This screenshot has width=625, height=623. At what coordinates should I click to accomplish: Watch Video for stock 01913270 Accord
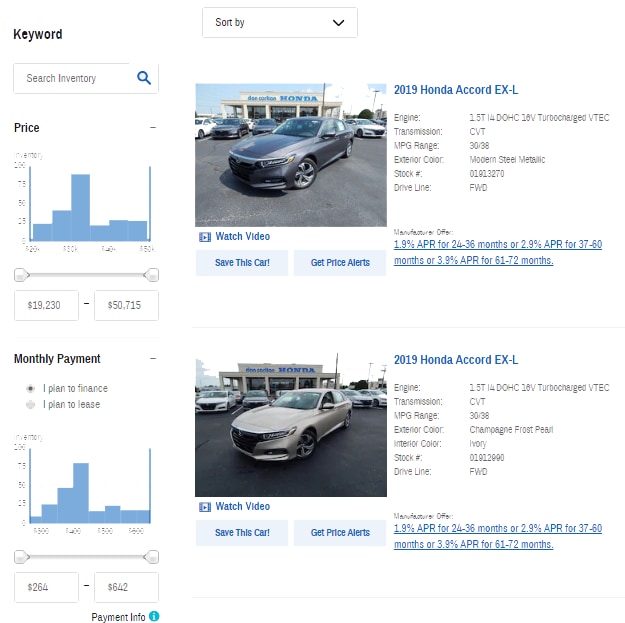(242, 237)
